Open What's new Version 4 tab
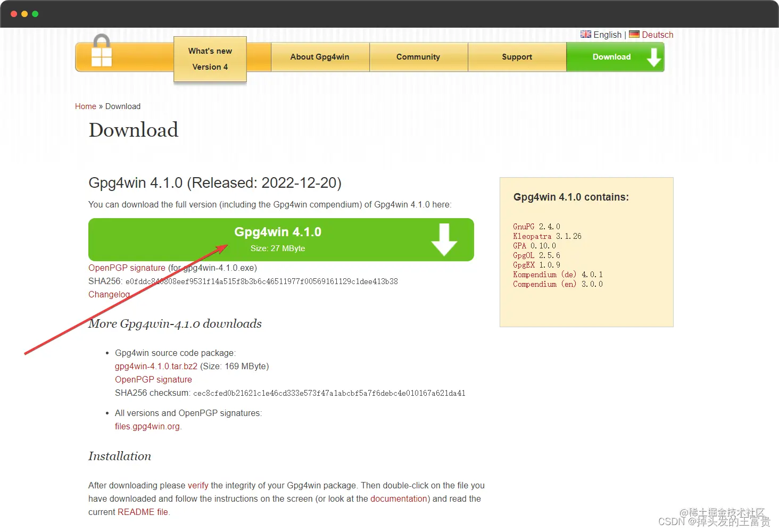 click(x=210, y=59)
